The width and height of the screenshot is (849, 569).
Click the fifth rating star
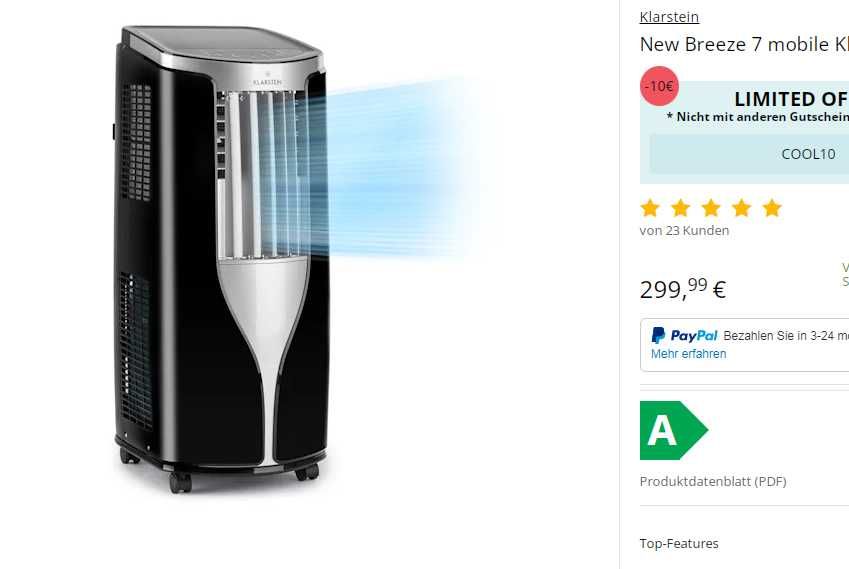[x=772, y=208]
